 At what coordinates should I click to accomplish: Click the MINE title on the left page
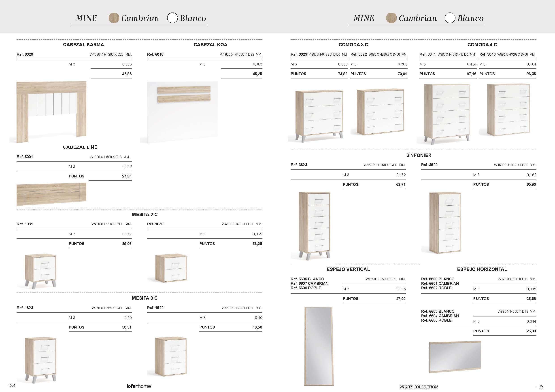pyautogui.click(x=86, y=18)
